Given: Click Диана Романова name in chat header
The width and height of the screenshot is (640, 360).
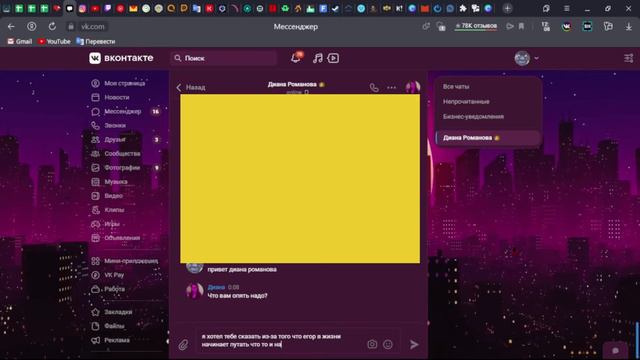Looking at the screenshot, I should click(x=292, y=84).
